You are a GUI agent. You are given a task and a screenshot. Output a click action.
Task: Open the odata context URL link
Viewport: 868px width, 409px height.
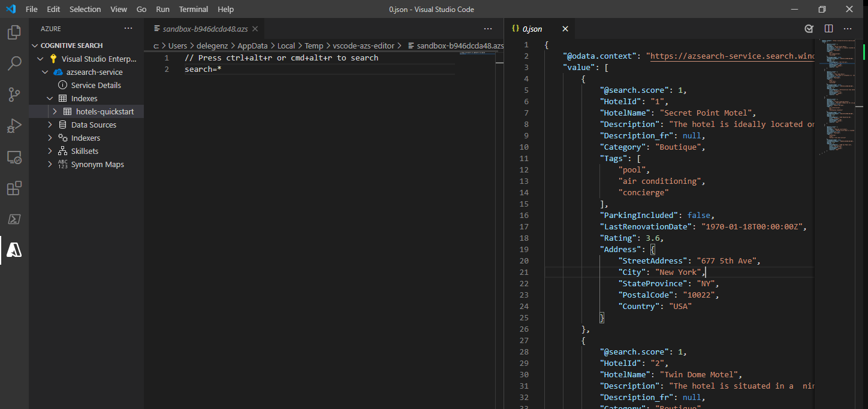(x=733, y=56)
